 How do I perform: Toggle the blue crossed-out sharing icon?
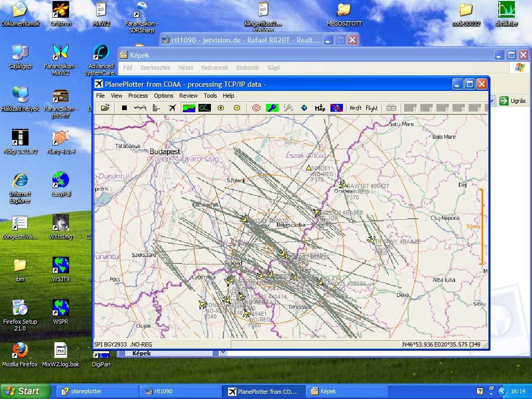(337, 108)
